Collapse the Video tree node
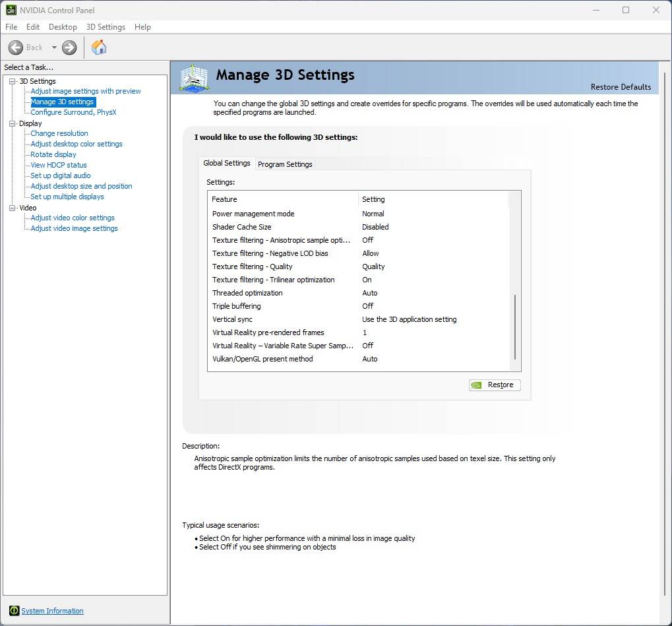 pyautogui.click(x=12, y=208)
